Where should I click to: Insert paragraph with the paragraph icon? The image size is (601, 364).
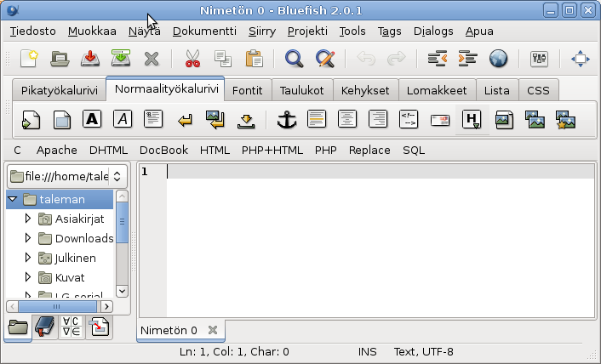153,119
